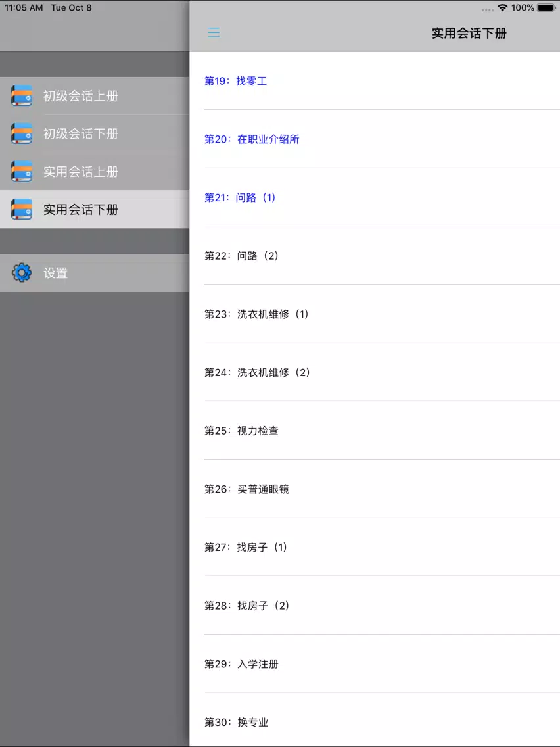
Task: Click the book icon beside 实用会话上册
Action: [22, 172]
